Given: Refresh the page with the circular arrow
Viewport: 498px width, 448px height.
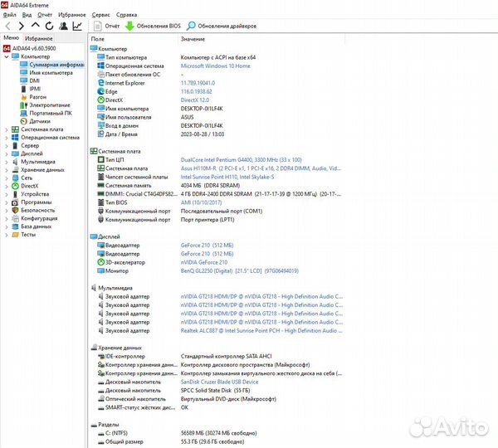Looking at the screenshot, I should click(x=49, y=26).
